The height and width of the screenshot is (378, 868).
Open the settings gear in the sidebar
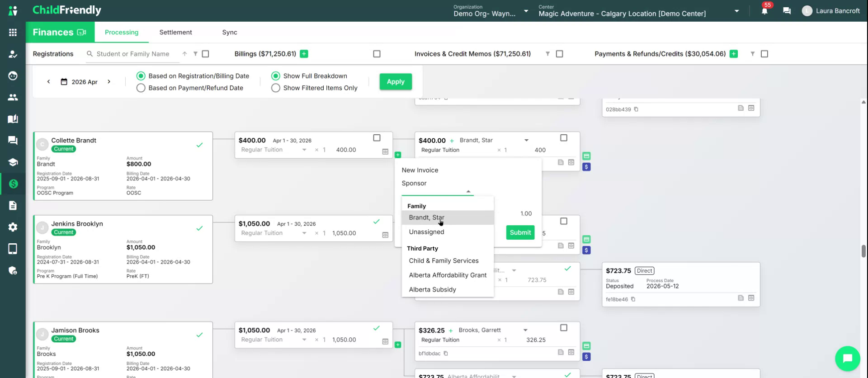point(13,227)
